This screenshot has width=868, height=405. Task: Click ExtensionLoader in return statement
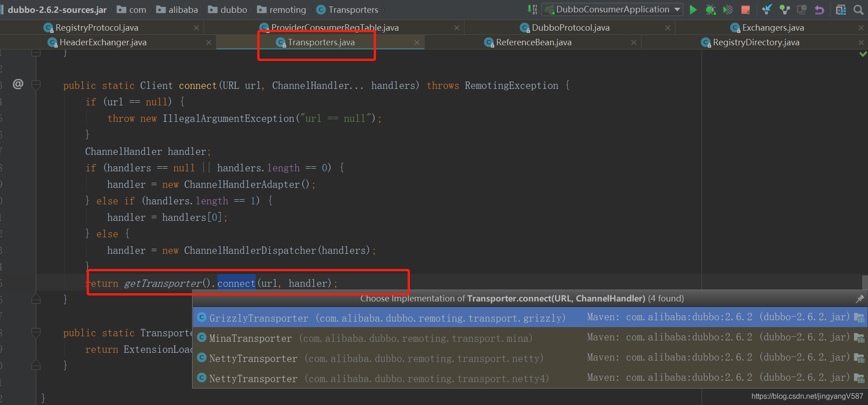coord(158,349)
